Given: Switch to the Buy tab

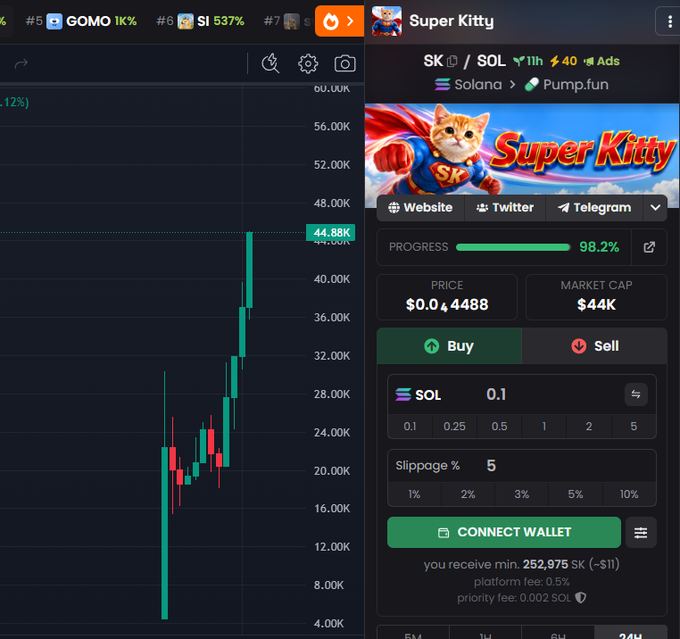Looking at the screenshot, I should [449, 346].
